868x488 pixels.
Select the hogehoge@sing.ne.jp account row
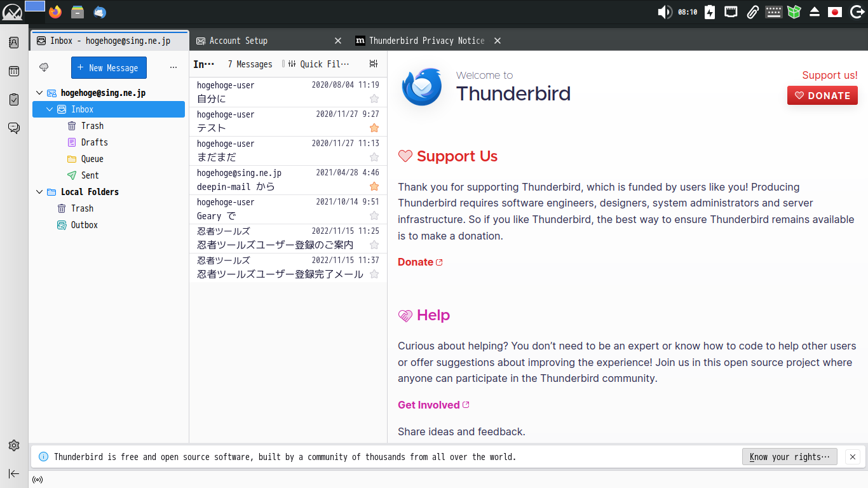(109, 93)
